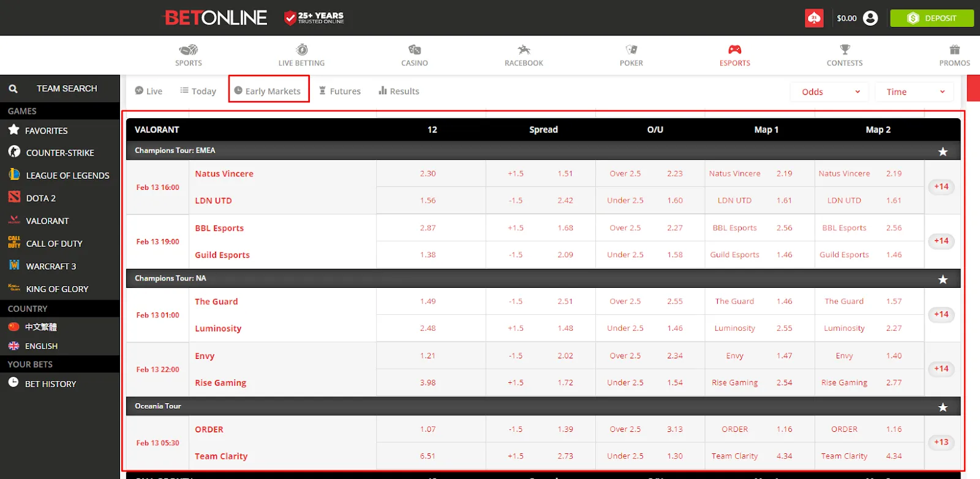This screenshot has height=479, width=980.
Task: Expand +14 markets for BBL Esports match
Action: [941, 241]
